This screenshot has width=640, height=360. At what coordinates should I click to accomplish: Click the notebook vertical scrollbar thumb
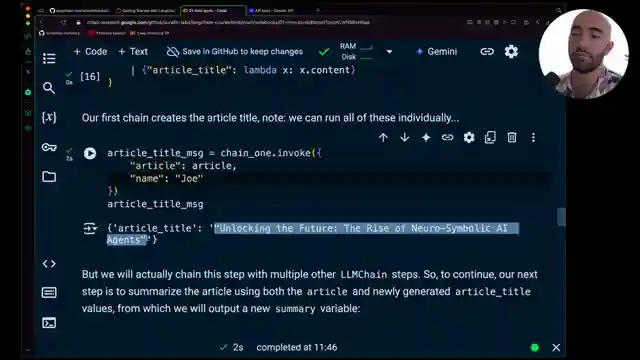click(562, 217)
